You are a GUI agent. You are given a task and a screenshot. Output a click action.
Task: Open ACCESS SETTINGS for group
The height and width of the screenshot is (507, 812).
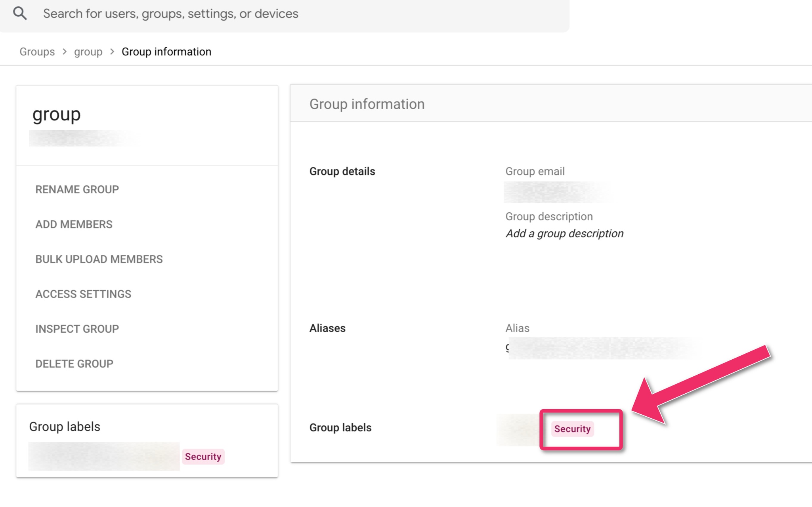tap(83, 294)
